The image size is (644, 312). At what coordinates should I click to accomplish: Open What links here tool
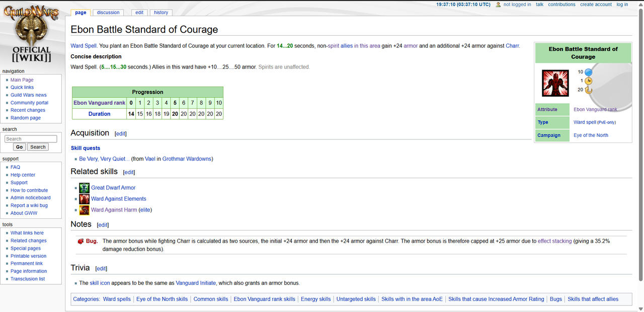pos(27,233)
